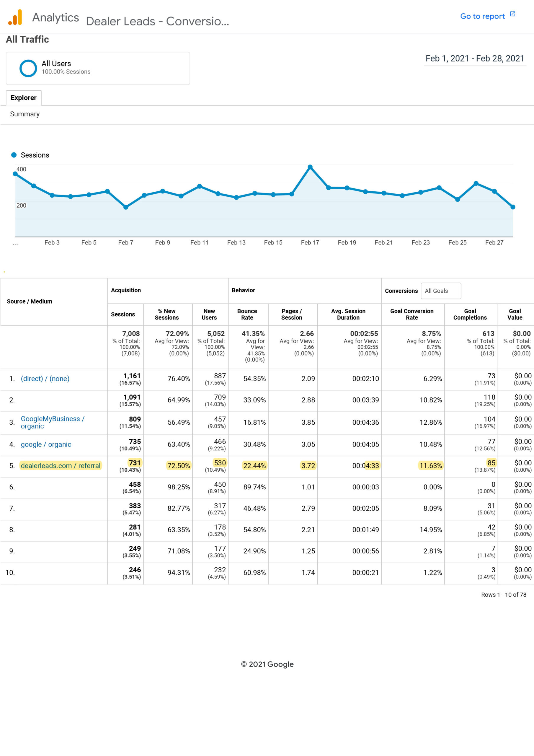Click the last data point of the sessions chart
The image size is (534, 756).
pyautogui.click(x=513, y=207)
